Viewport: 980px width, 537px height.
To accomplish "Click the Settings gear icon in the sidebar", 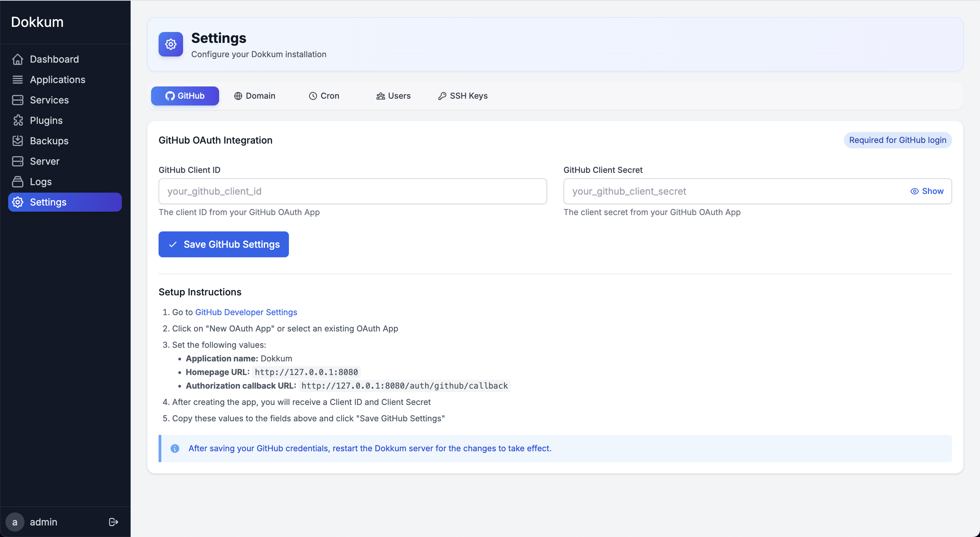I will 18,202.
